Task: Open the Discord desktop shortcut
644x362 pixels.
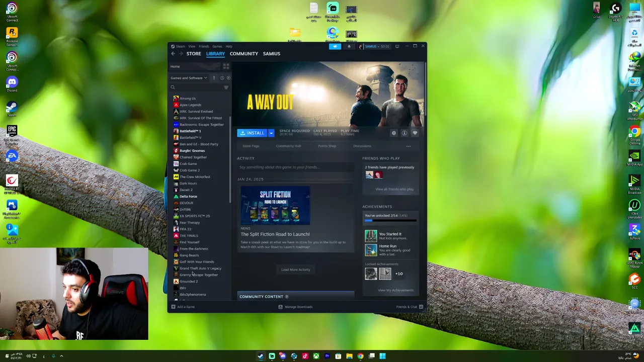Action: pos(12,83)
